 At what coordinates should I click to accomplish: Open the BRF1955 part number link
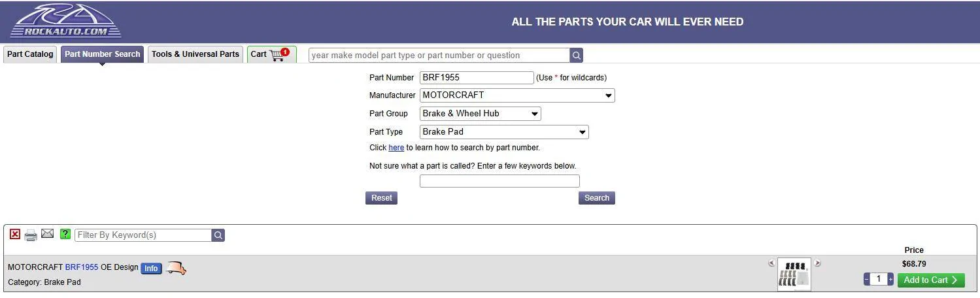click(82, 267)
